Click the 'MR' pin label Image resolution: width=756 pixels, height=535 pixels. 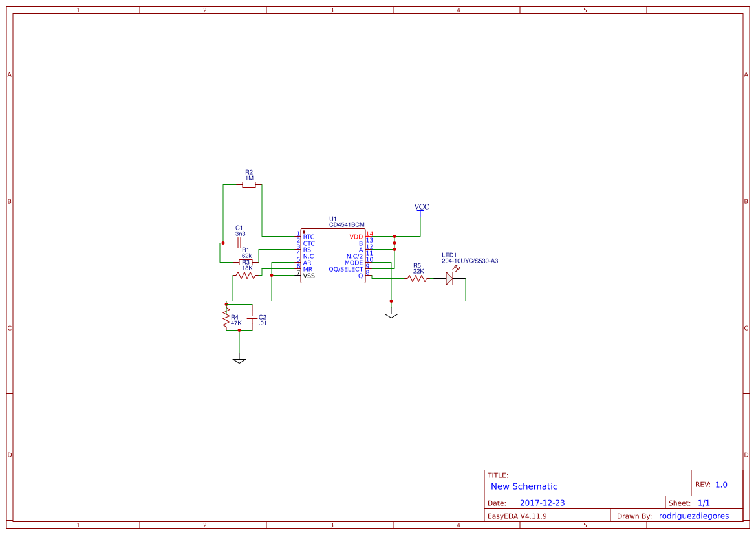click(308, 269)
